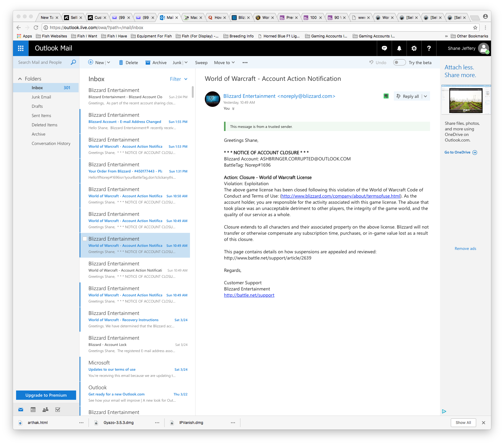
Task: Open the New message dropdown arrow
Action: [x=109, y=63]
